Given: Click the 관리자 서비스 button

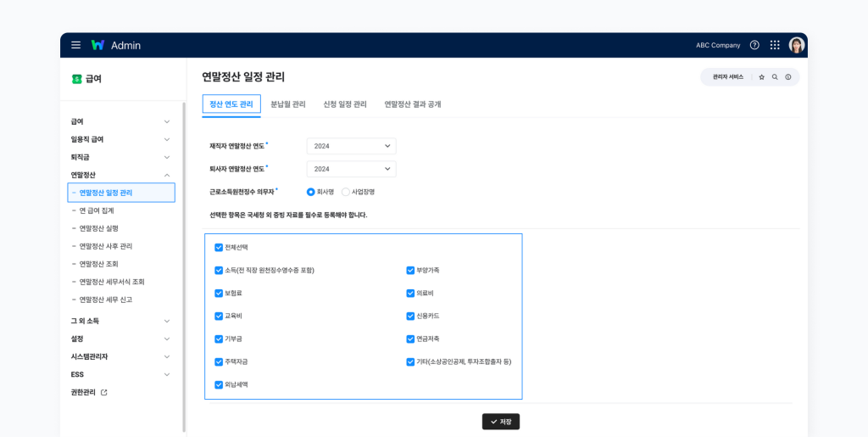Looking at the screenshot, I should (728, 77).
